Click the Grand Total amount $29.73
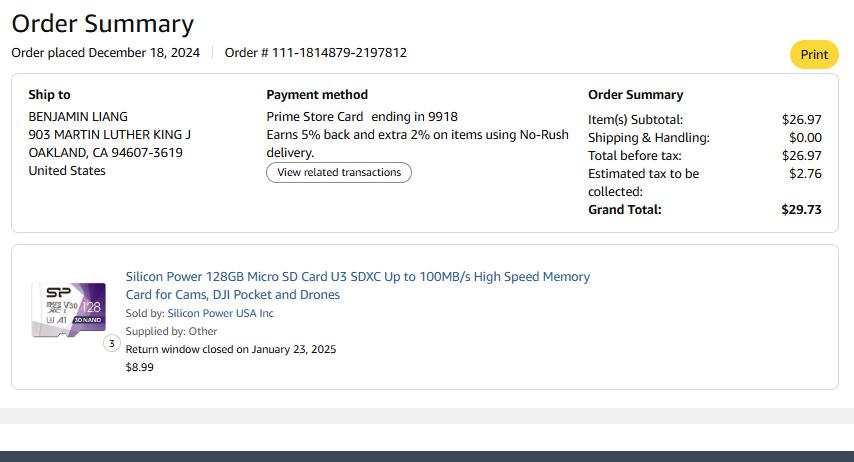The width and height of the screenshot is (854, 462). pos(801,210)
